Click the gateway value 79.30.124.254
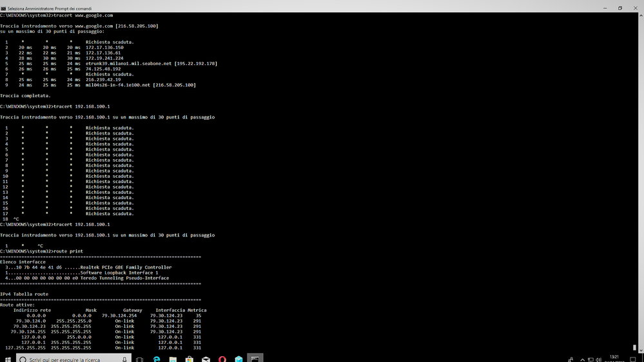This screenshot has height=362, width=644. [119, 316]
